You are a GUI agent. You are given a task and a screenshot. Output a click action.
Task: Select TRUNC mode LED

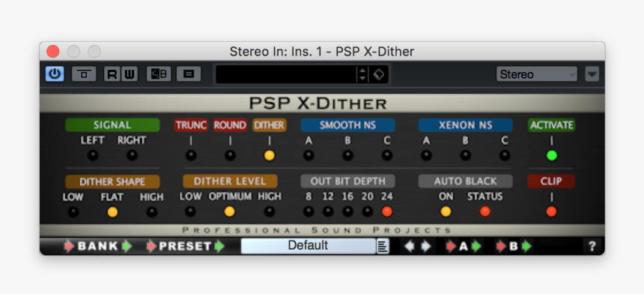click(x=191, y=155)
